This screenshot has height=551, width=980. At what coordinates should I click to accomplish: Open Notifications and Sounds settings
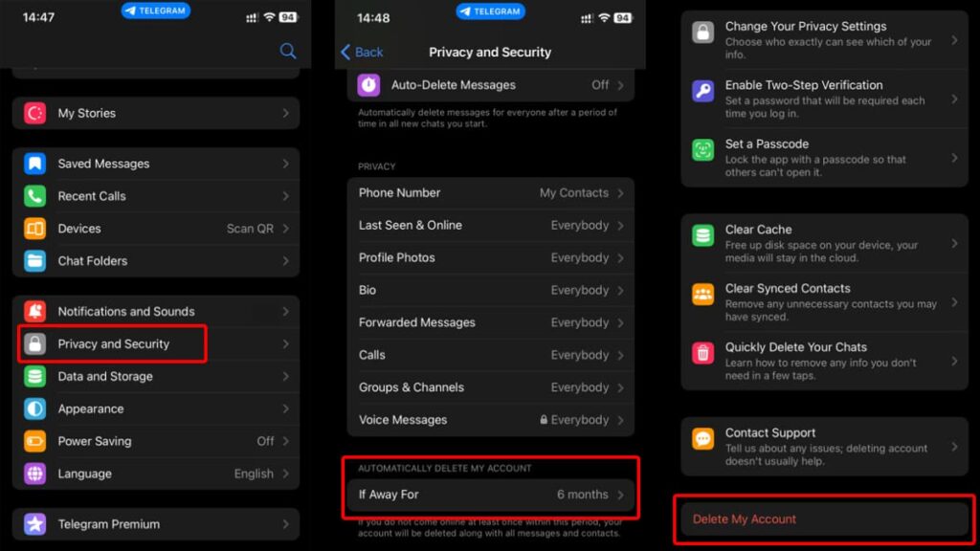click(155, 312)
